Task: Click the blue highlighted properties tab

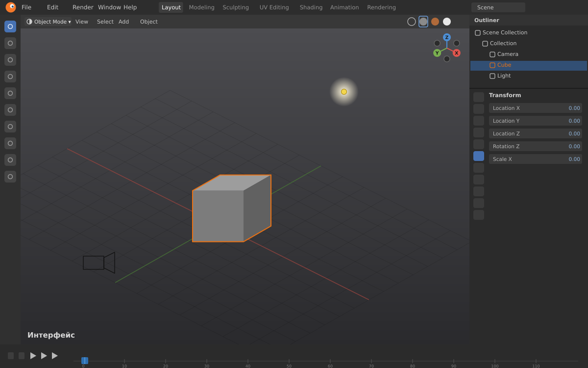Action: 479,156
